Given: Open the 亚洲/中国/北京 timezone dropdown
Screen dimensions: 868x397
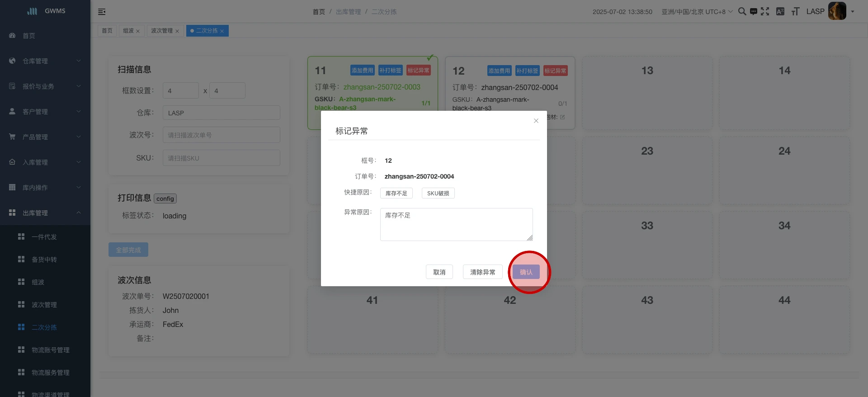Looking at the screenshot, I should pyautogui.click(x=697, y=12).
